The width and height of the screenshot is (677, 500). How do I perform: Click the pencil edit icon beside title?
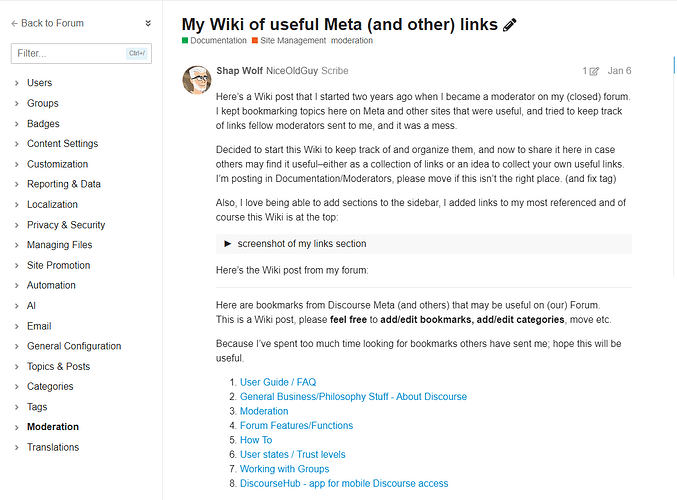(509, 25)
